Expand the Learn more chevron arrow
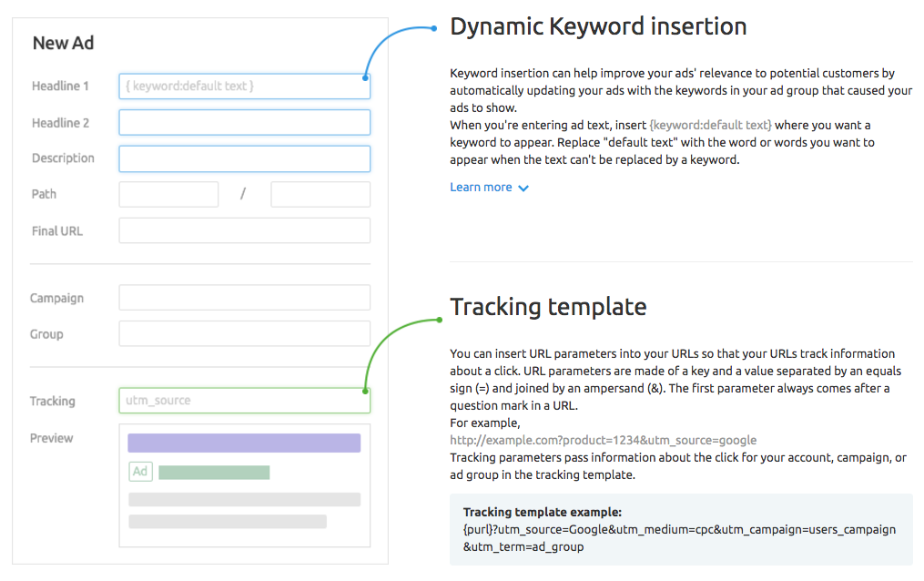This screenshot has width=924, height=581. coord(523,189)
